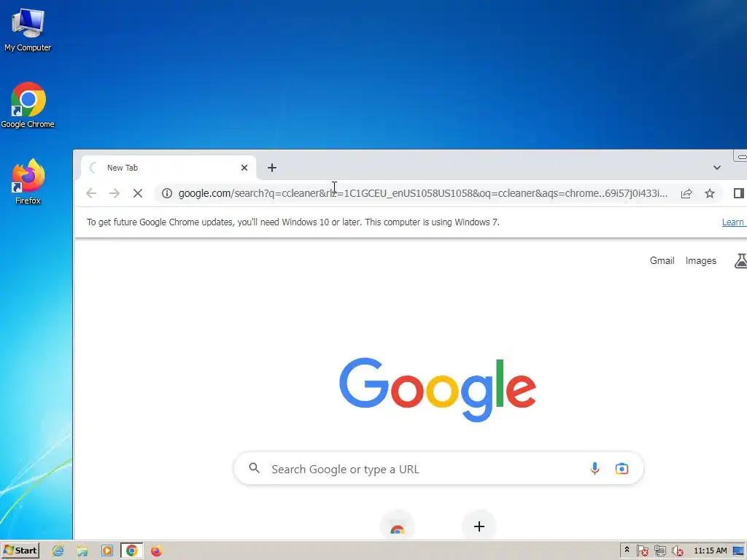
Task: Add a new shortcut tile
Action: 479,526
